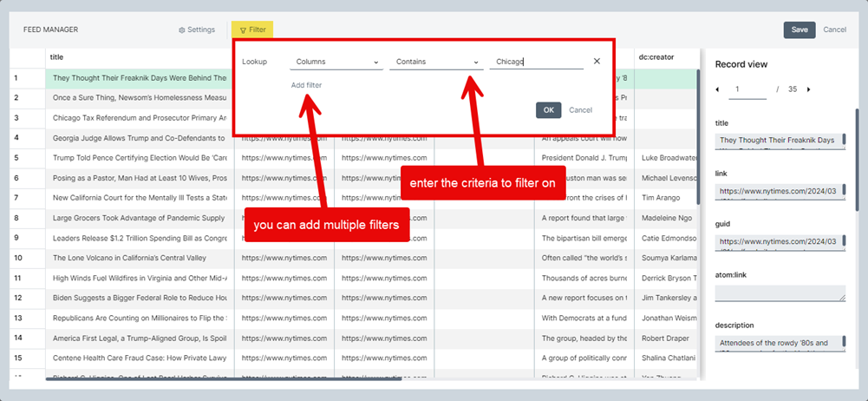Click creator cell 'Shalina Chatlani'
868x401 pixels.
[x=665, y=358]
